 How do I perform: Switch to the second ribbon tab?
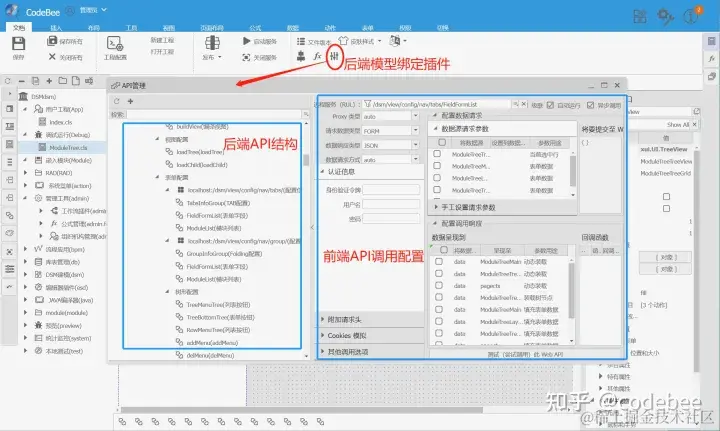click(56, 28)
